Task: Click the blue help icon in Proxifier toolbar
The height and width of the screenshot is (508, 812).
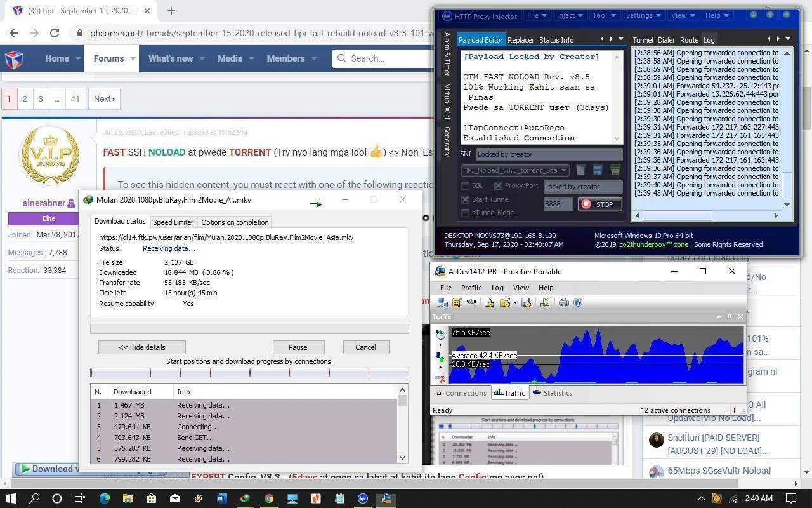Action: point(578,303)
